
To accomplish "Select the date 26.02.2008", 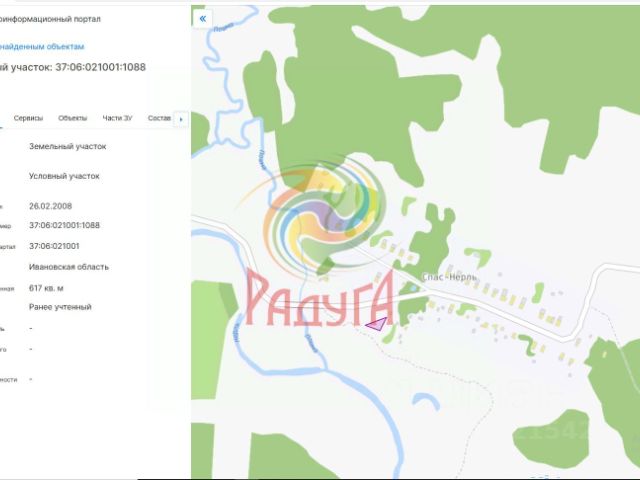I will 50,206.
